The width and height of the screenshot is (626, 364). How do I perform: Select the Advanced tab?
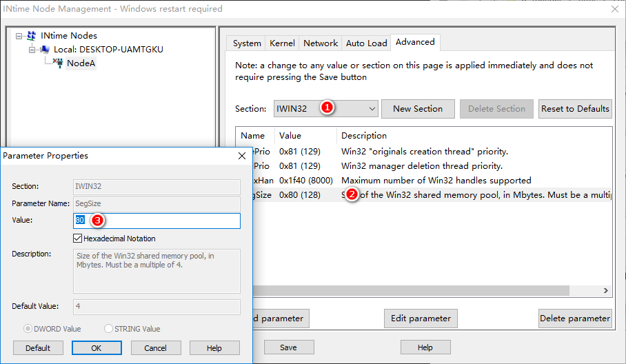(415, 42)
